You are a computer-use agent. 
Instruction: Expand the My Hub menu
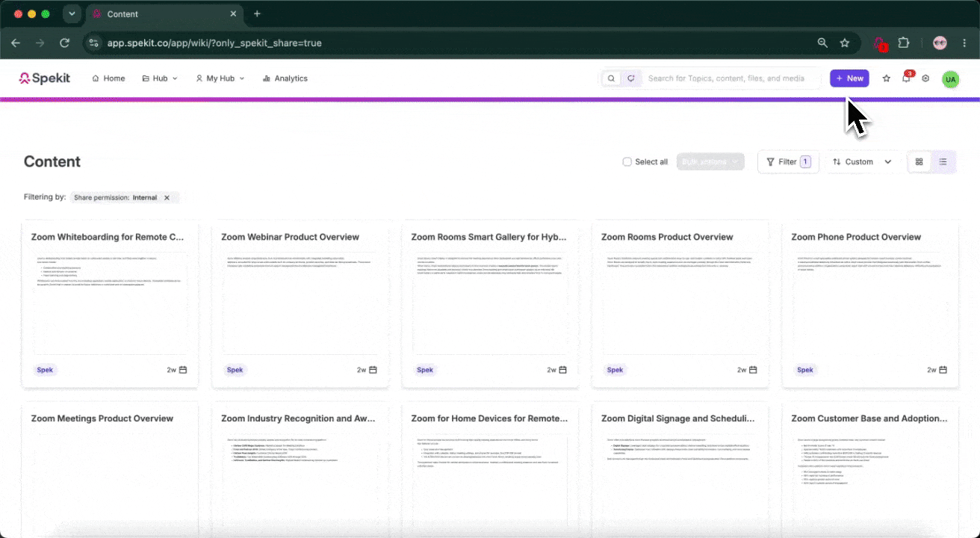220,78
